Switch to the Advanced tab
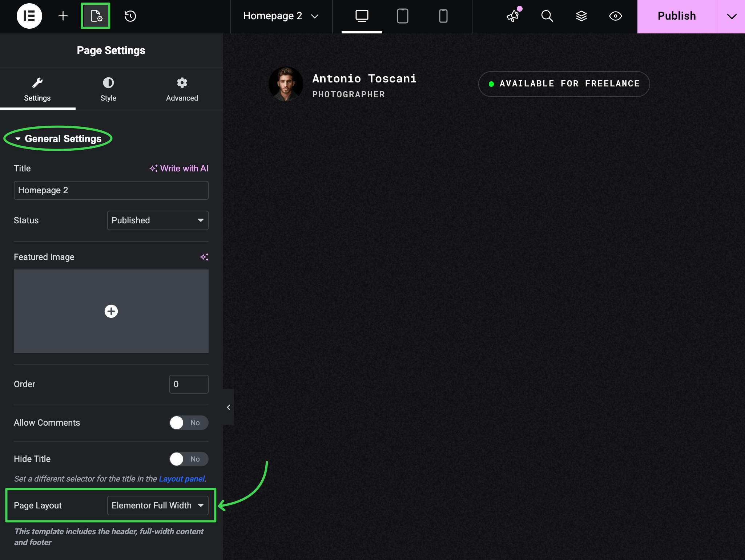The width and height of the screenshot is (745, 560). pyautogui.click(x=182, y=89)
